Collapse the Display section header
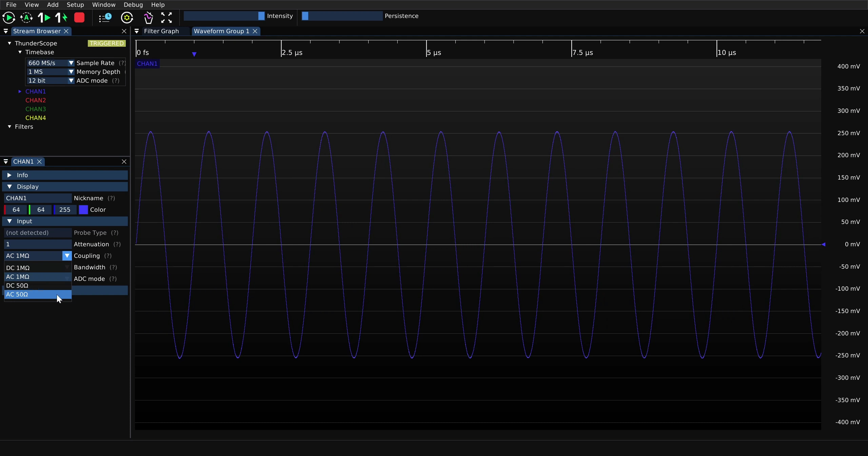Screen dimensions: 868x456 point(65,187)
